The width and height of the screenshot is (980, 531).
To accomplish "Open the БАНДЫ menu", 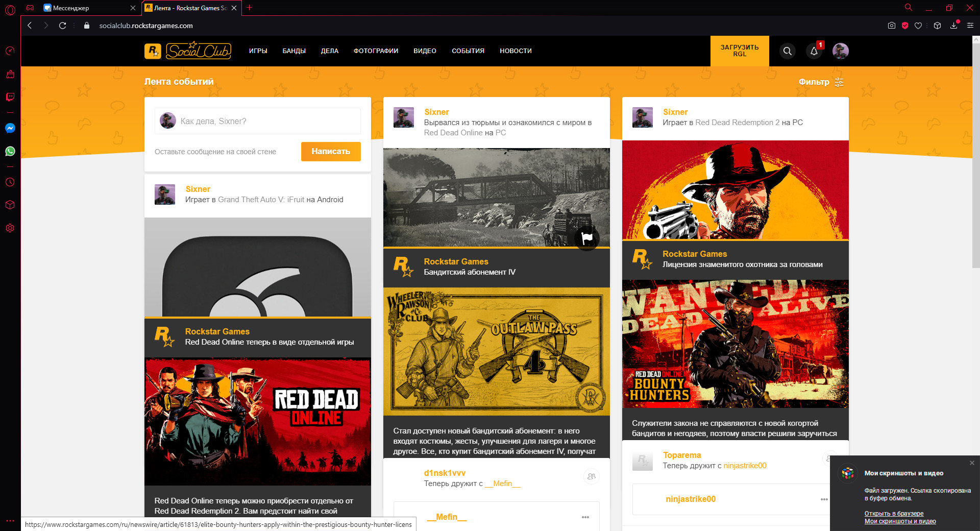I will (294, 51).
